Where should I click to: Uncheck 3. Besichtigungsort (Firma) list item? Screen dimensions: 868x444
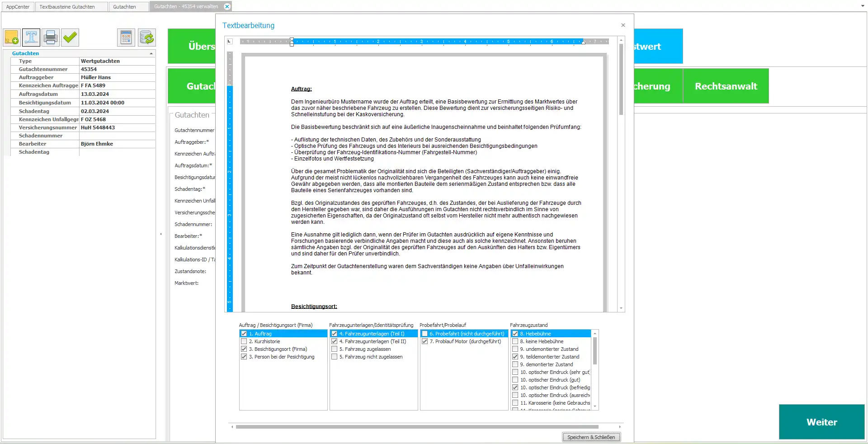(x=244, y=349)
